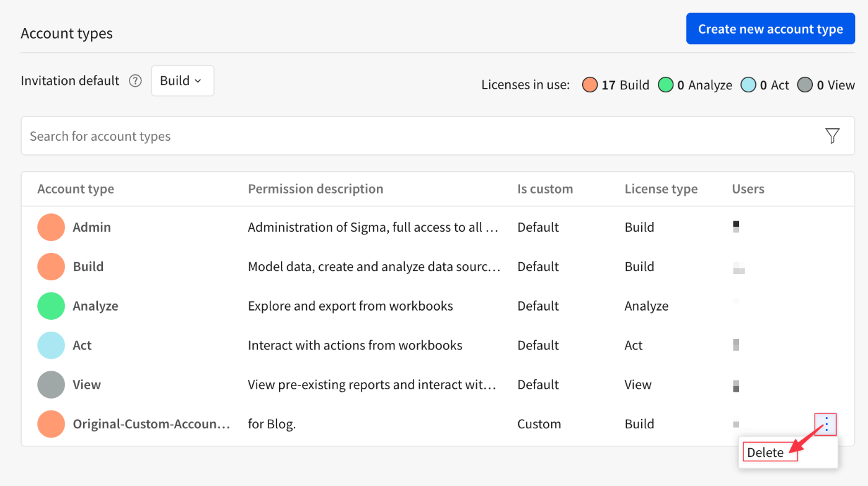Choose Delete from the popup menu
The width and height of the screenshot is (868, 486).
pos(765,453)
